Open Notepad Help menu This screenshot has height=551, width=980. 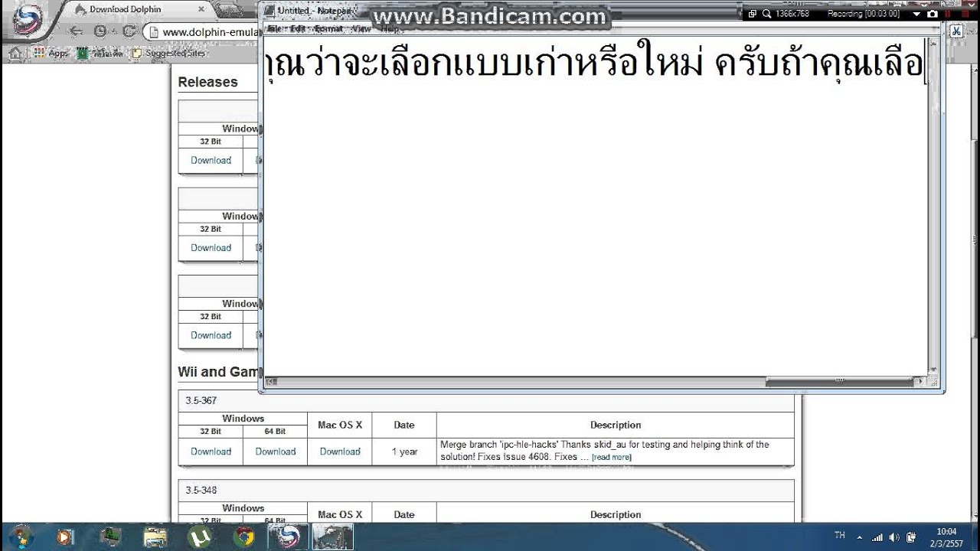390,29
